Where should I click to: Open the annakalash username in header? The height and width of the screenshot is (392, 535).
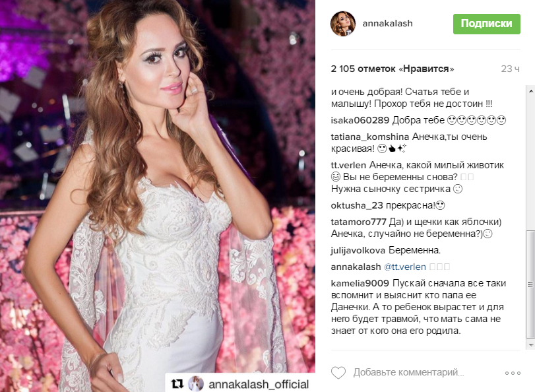[387, 23]
